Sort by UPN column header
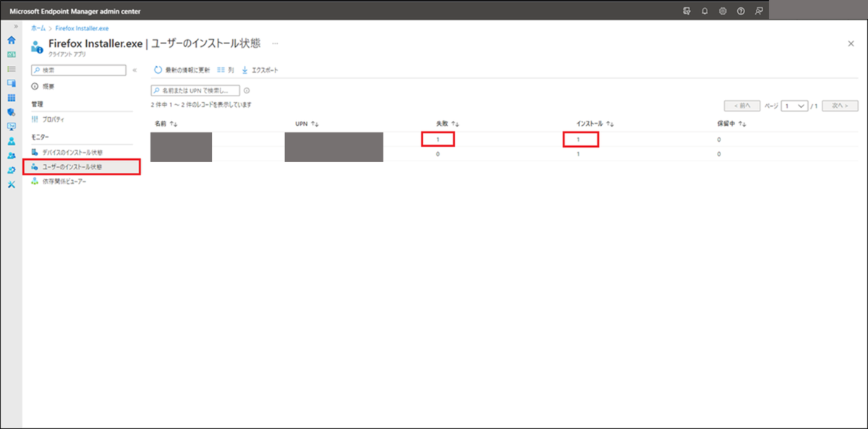The image size is (868, 429). click(x=307, y=124)
